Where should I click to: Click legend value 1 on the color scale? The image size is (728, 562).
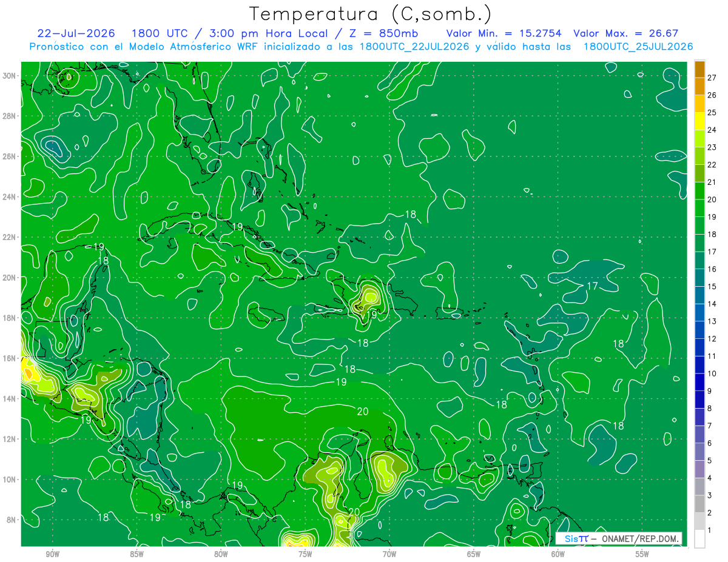pyautogui.click(x=710, y=530)
